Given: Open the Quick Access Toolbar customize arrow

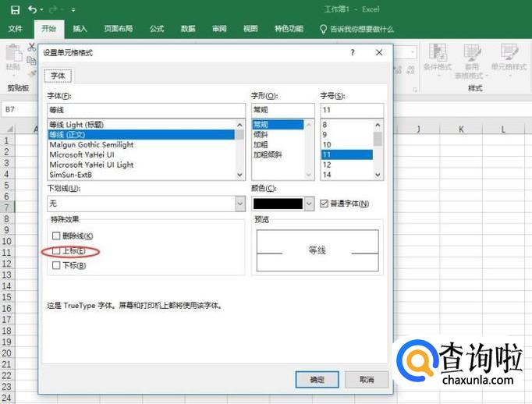Looking at the screenshot, I should click(73, 10).
